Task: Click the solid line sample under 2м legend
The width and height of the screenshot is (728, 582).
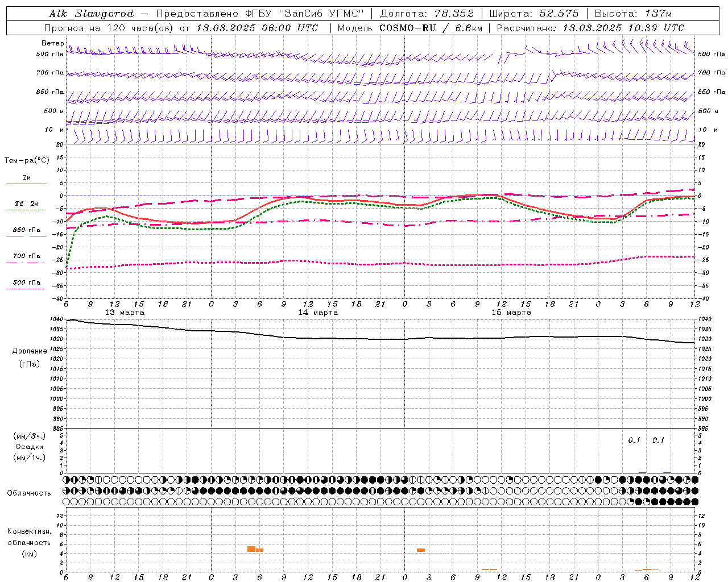Action: [x=26, y=184]
